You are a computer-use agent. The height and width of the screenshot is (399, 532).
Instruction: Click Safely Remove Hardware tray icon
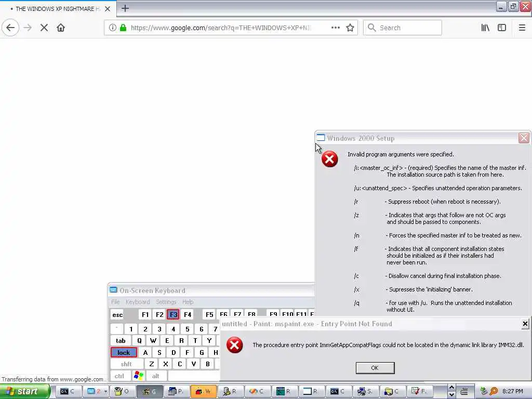point(484,391)
